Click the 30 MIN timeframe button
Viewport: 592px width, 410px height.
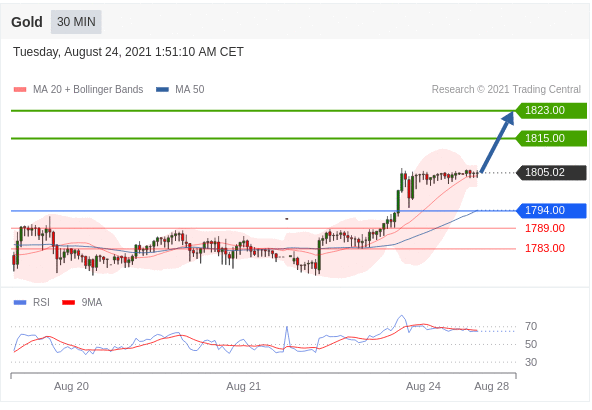[76, 22]
